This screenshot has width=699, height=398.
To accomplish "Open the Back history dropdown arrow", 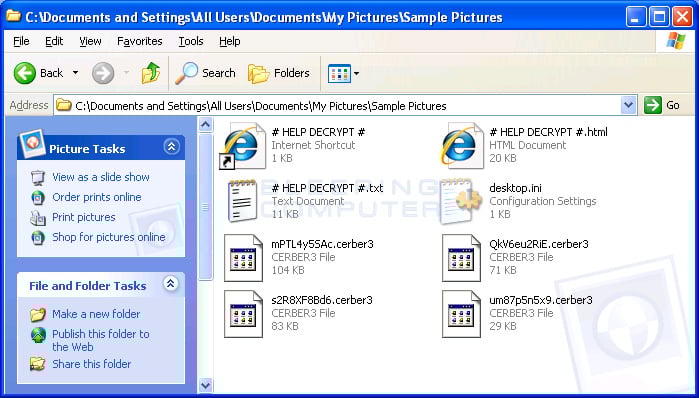I will (x=75, y=73).
